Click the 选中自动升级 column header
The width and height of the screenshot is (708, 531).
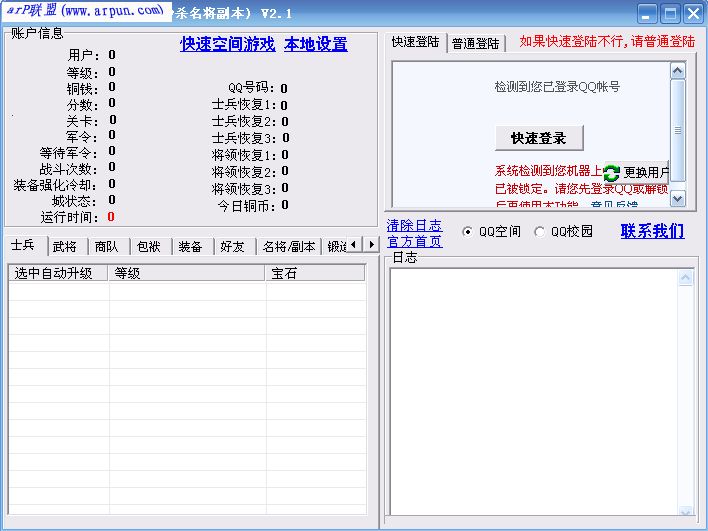pos(58,273)
